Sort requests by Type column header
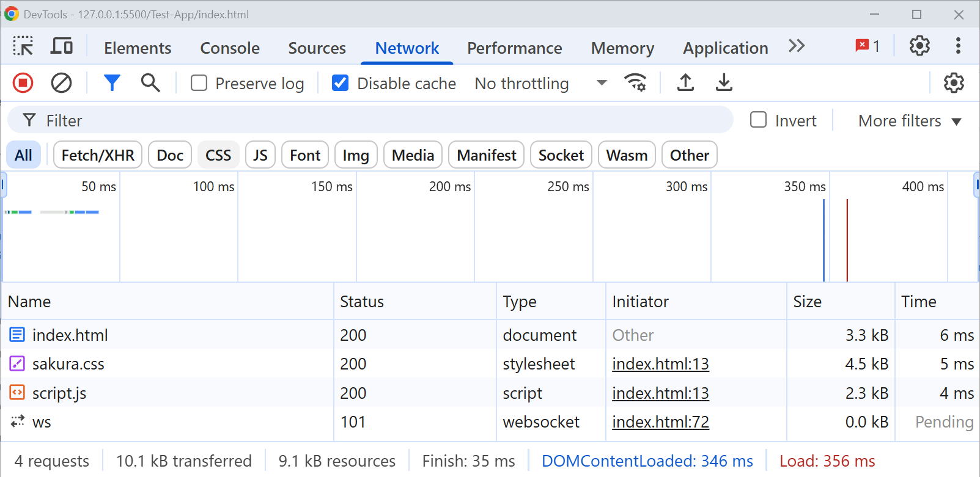Screen dimensions: 980x477 pyautogui.click(x=551, y=301)
